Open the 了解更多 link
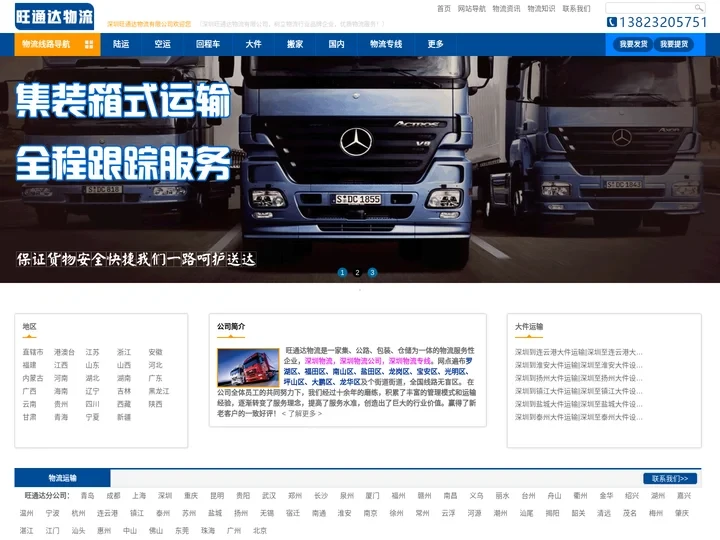720x540 pixels. pyautogui.click(x=302, y=413)
